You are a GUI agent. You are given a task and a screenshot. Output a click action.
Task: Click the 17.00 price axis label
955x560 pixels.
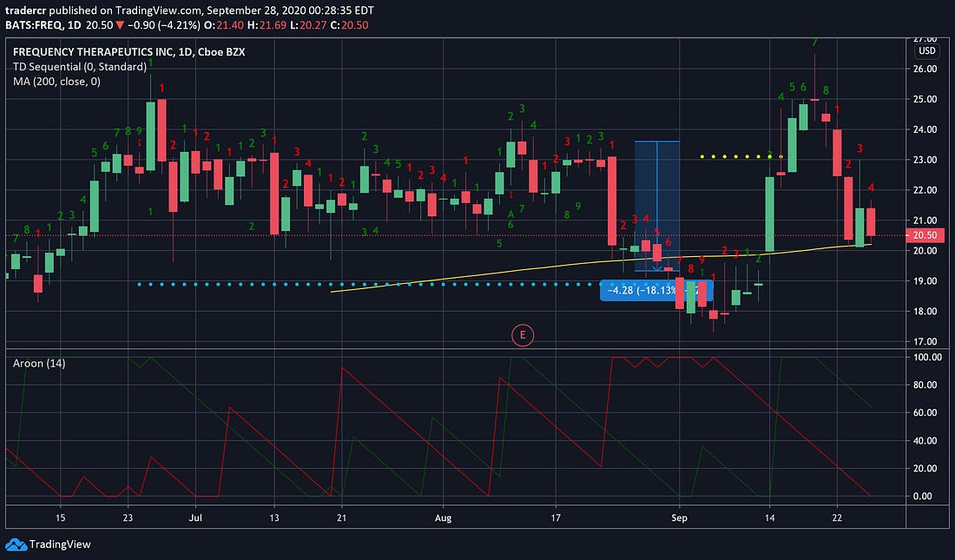925,341
